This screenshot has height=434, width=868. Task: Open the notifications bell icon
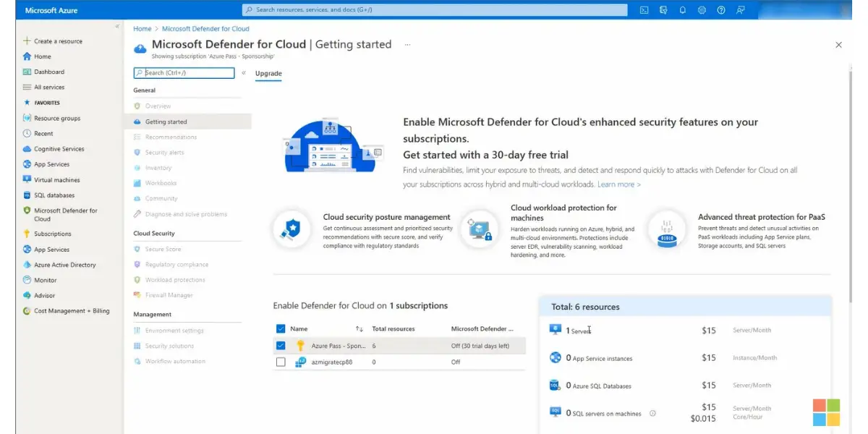(x=682, y=10)
